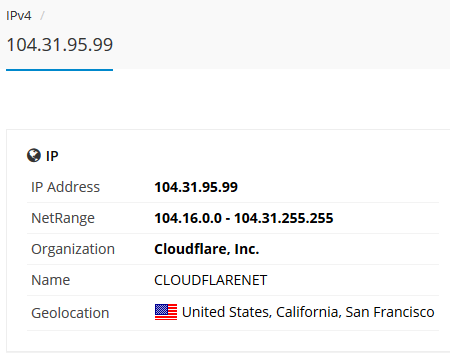The height and width of the screenshot is (363, 450).
Task: Click the 104.16.0.0 start of NetRange
Action: (x=188, y=218)
